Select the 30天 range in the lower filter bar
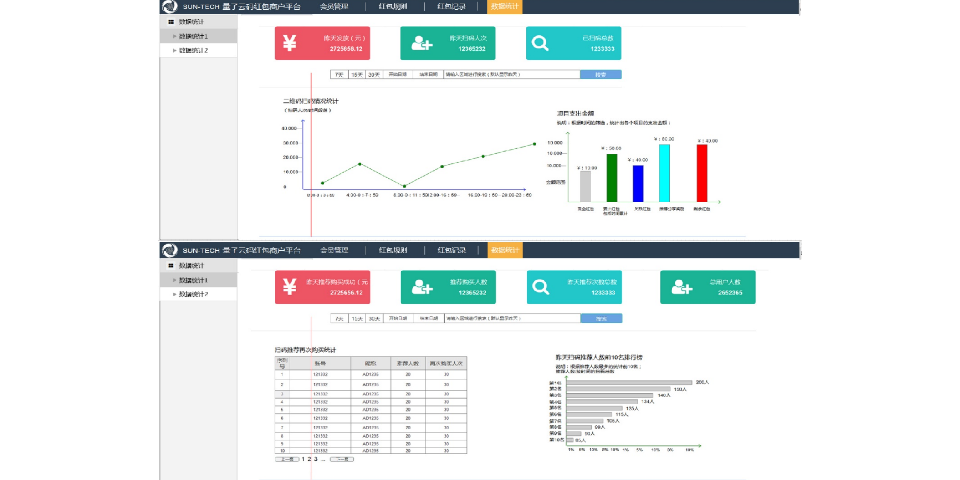 pos(374,318)
